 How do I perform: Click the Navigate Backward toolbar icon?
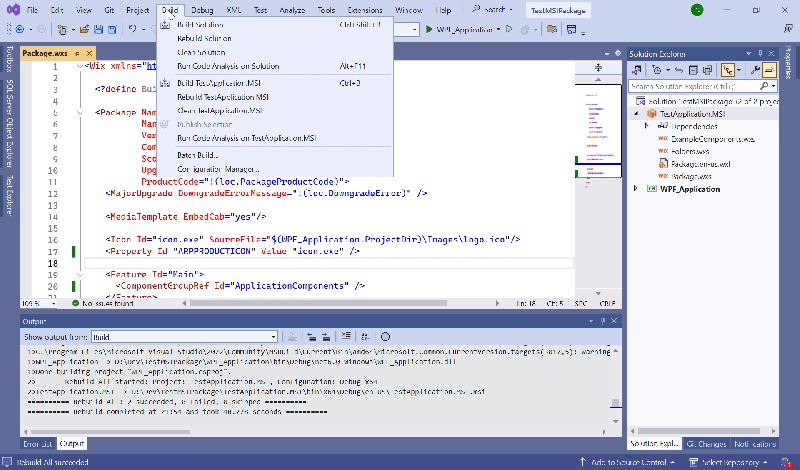pyautogui.click(x=20, y=30)
